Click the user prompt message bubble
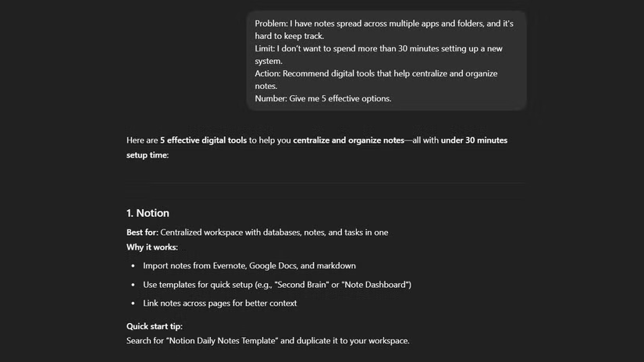 387,60
